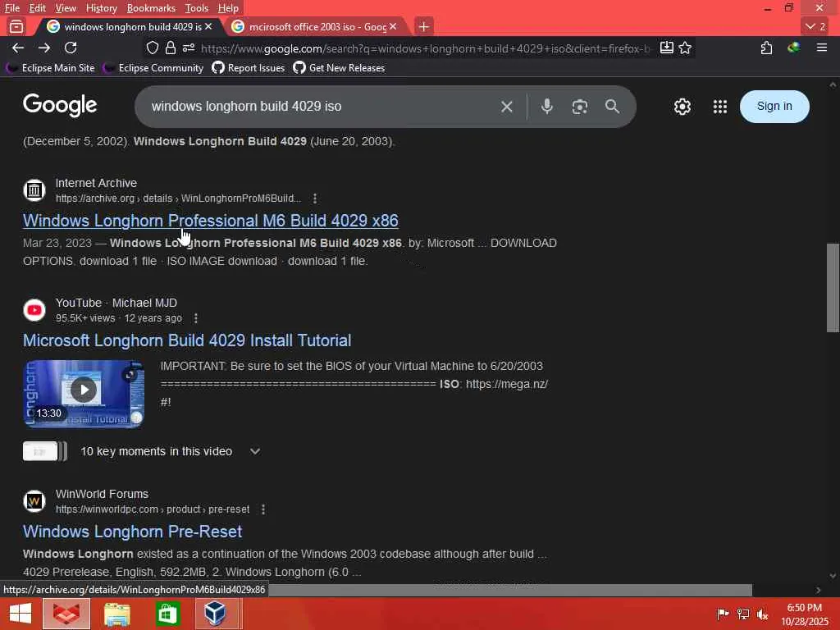Open File Explorer from the taskbar

[116, 614]
